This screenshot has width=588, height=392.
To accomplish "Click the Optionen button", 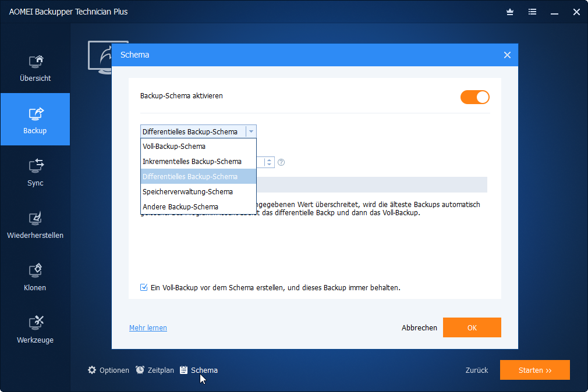I will 108,370.
